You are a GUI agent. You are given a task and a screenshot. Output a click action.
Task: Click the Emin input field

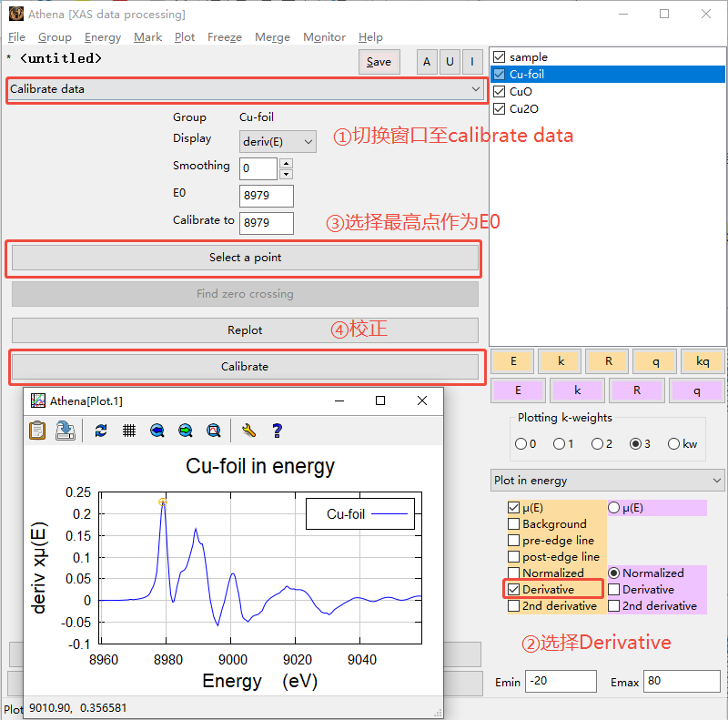(560, 682)
